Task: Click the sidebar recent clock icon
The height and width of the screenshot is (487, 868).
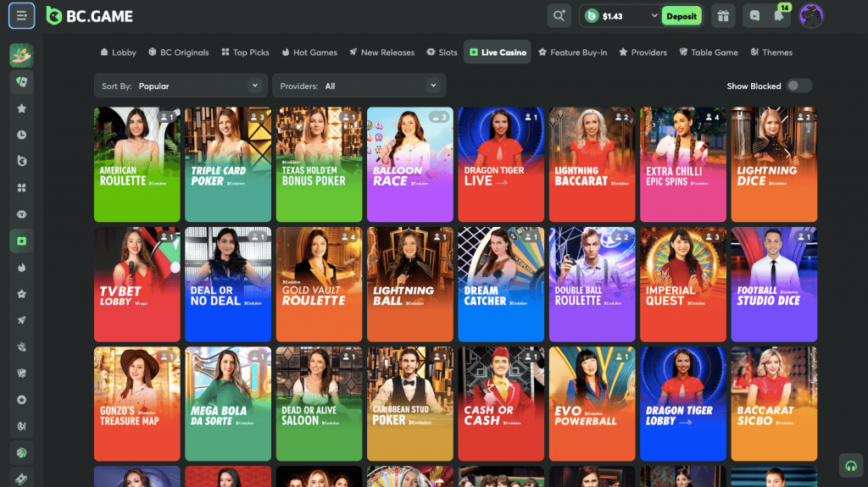Action: click(x=21, y=135)
